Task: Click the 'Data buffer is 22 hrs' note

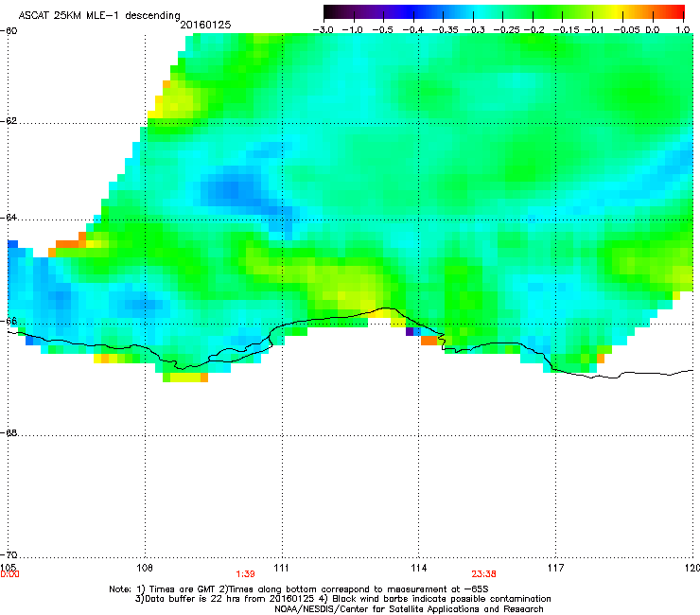Action: [342, 599]
